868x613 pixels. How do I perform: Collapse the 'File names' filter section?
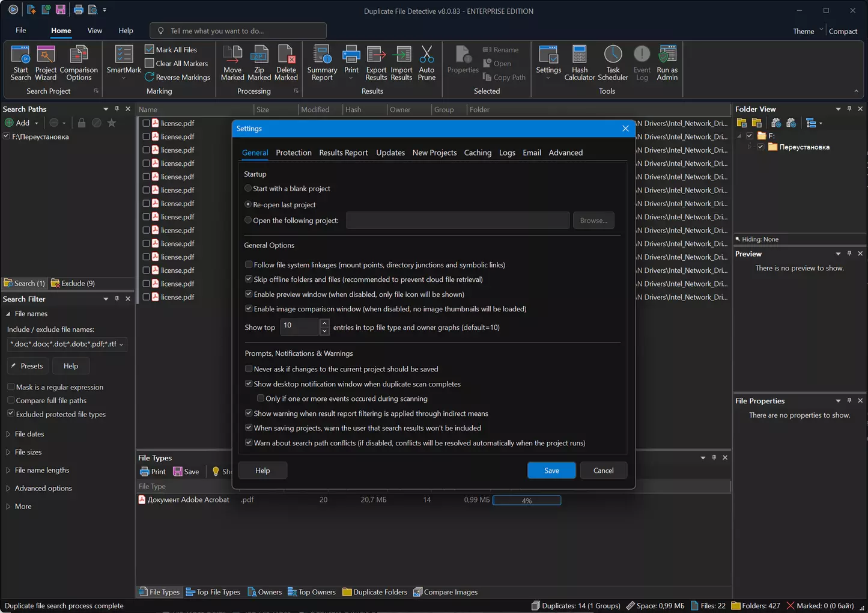pos(8,314)
